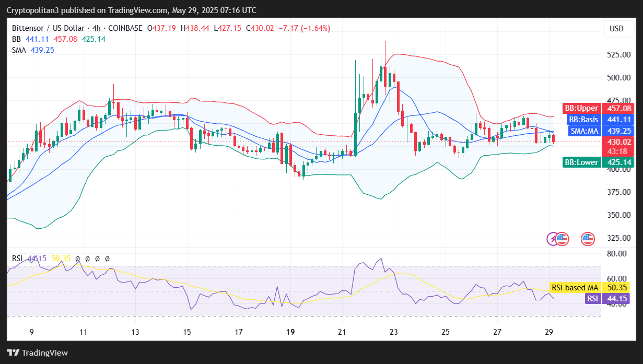Click date label 17 on time axis
The width and height of the screenshot is (643, 364).
pyautogui.click(x=239, y=332)
